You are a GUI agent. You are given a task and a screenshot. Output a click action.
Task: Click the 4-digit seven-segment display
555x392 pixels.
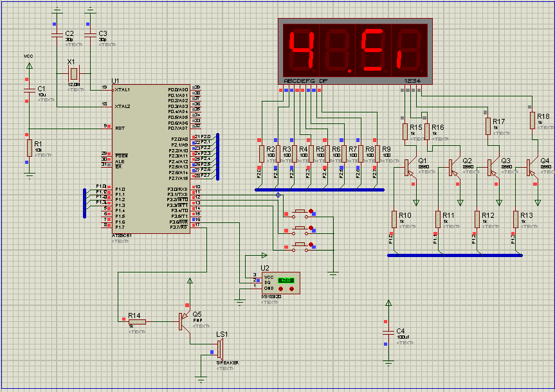355,51
